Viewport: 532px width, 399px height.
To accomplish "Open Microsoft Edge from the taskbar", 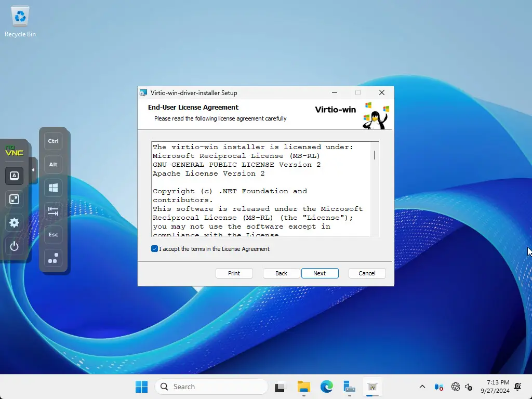I will 326,387.
